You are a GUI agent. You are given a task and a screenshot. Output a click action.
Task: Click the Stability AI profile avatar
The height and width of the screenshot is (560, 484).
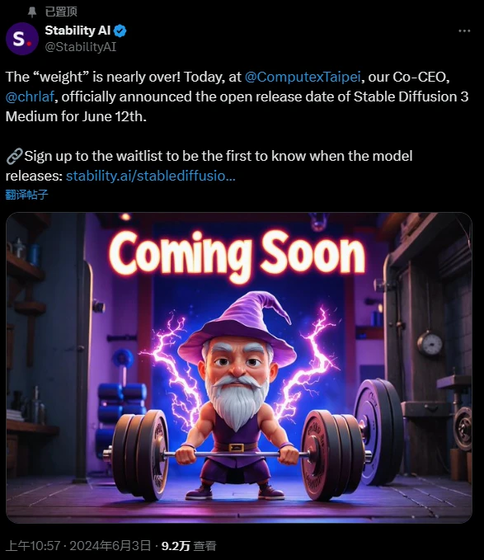(x=22, y=38)
